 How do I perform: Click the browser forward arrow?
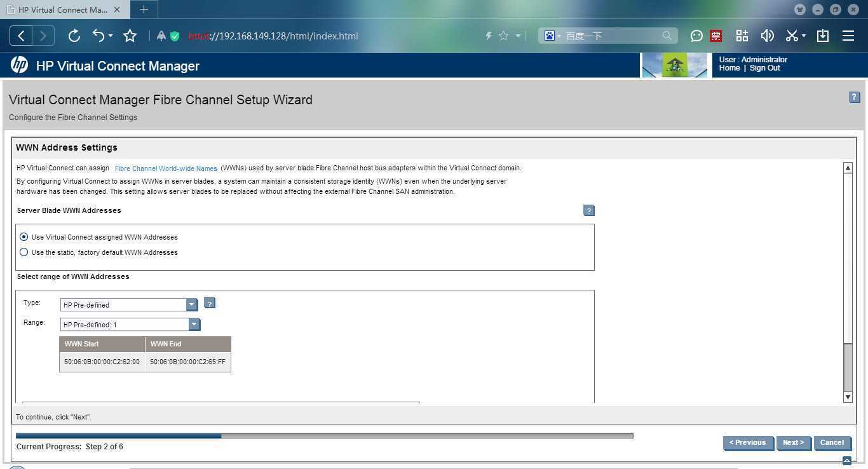click(x=43, y=36)
